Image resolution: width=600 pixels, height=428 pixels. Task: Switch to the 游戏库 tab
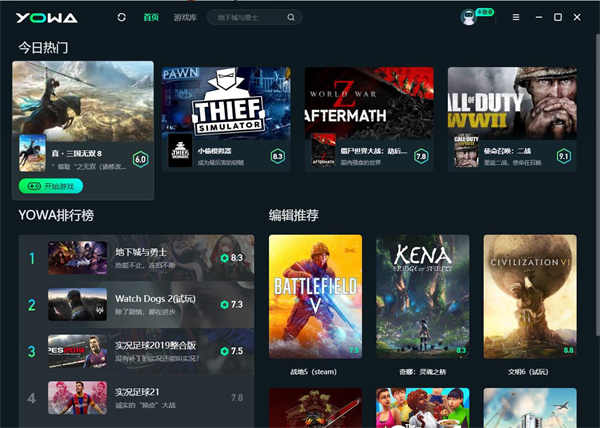(185, 17)
